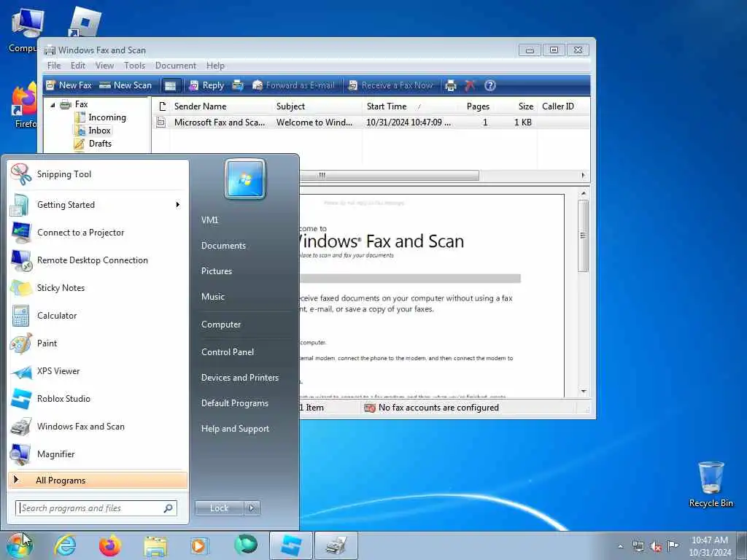
Task: Launch Calculator from Start menu
Action: pos(98,315)
